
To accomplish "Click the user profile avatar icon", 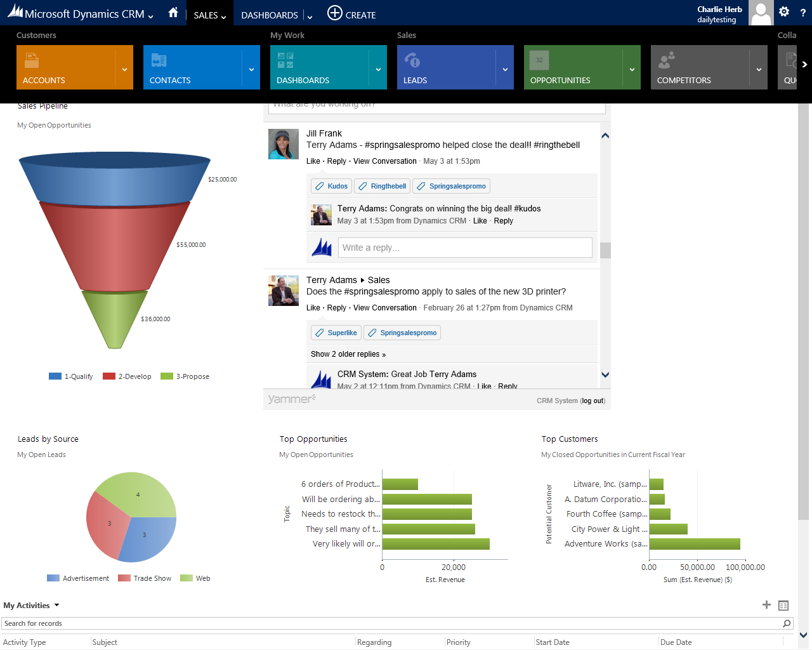I will [x=761, y=13].
